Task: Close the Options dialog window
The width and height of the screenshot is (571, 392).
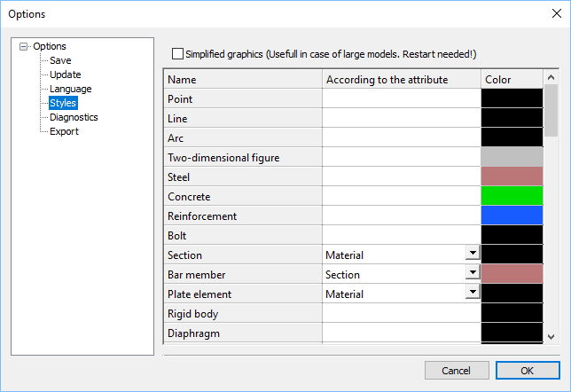Action: (557, 14)
